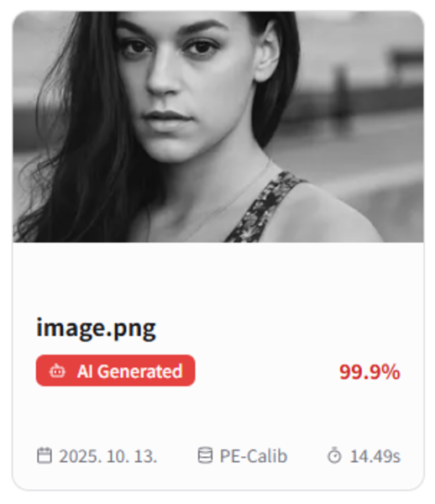Click the database icon next to PE-Calib
Viewport: 435px width, 504px height.
coord(205,455)
